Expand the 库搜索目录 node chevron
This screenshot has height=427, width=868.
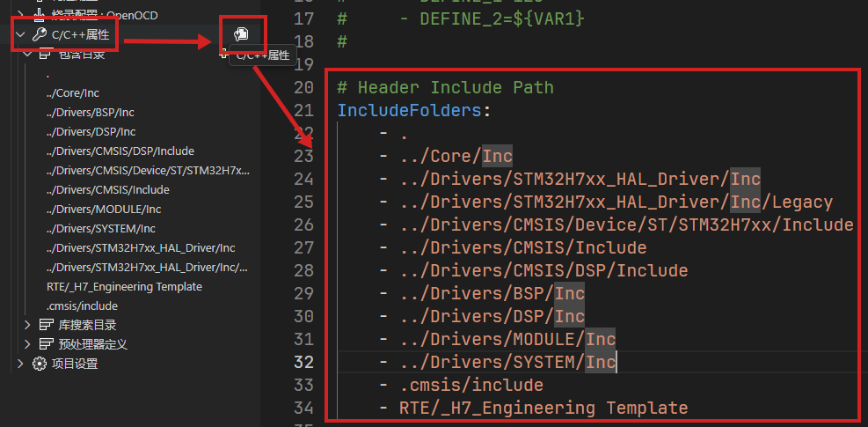pyautogui.click(x=27, y=325)
